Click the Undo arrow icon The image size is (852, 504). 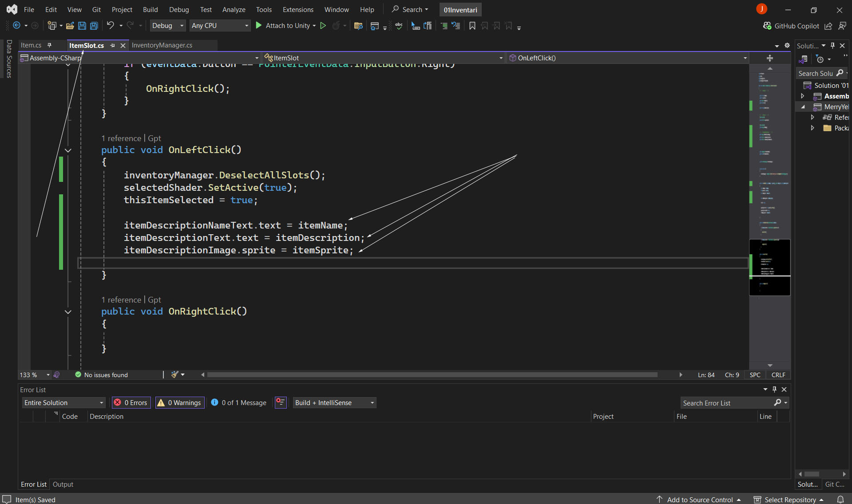pyautogui.click(x=111, y=26)
